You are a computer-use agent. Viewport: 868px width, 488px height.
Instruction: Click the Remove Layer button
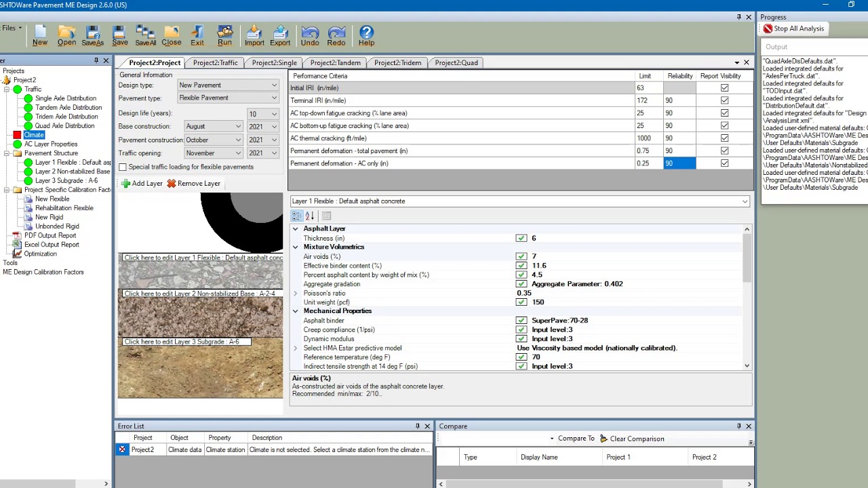194,184
